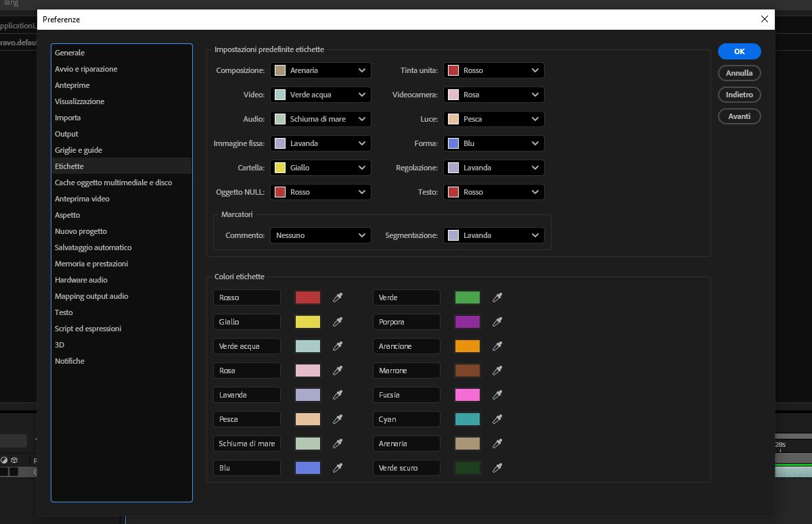
Task: Open Anteprime preferences category
Action: (122, 85)
